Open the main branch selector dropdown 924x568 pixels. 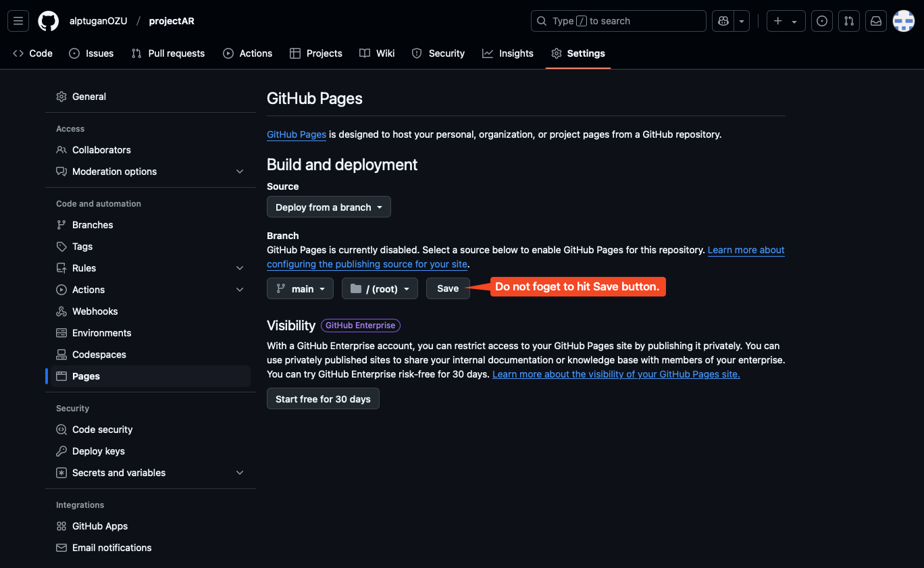[301, 288]
